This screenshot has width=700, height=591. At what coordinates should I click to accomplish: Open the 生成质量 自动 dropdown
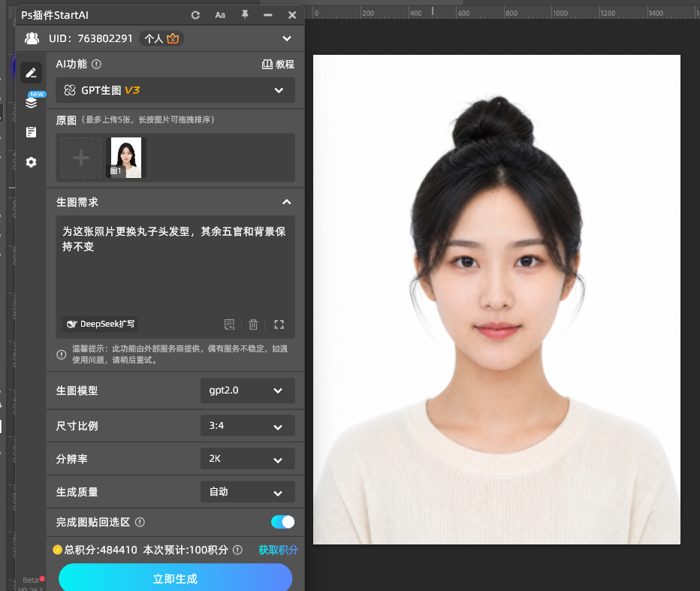tap(247, 492)
